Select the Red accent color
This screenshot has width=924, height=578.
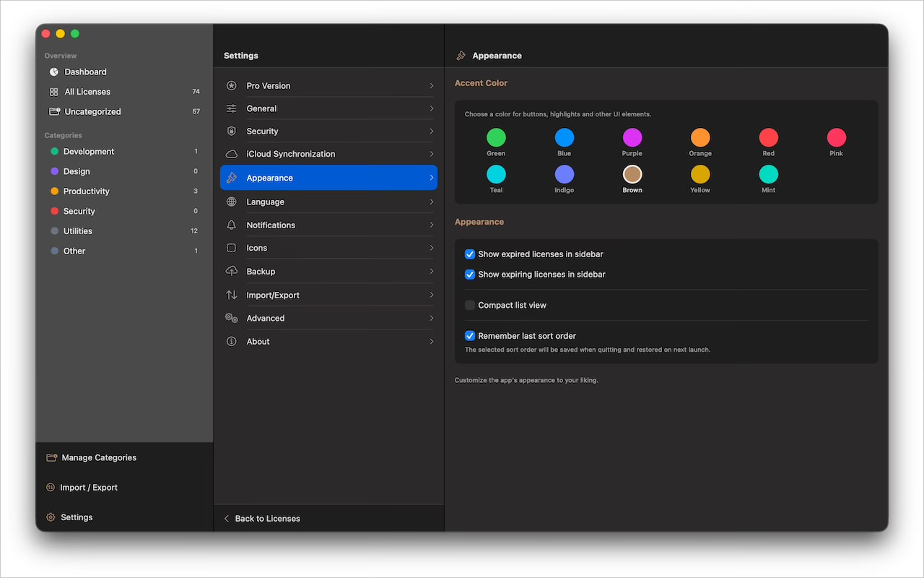point(769,137)
